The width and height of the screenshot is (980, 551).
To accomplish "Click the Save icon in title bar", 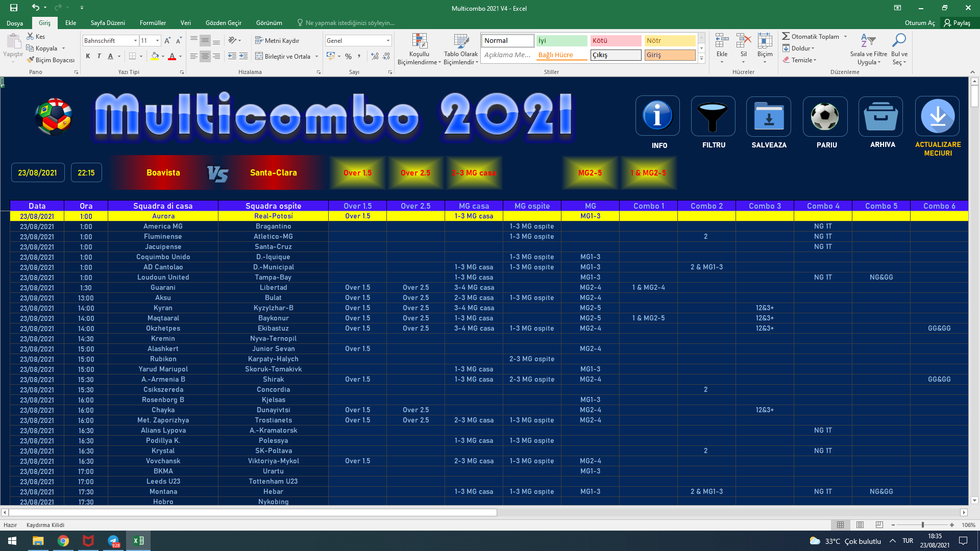I will pos(14,8).
